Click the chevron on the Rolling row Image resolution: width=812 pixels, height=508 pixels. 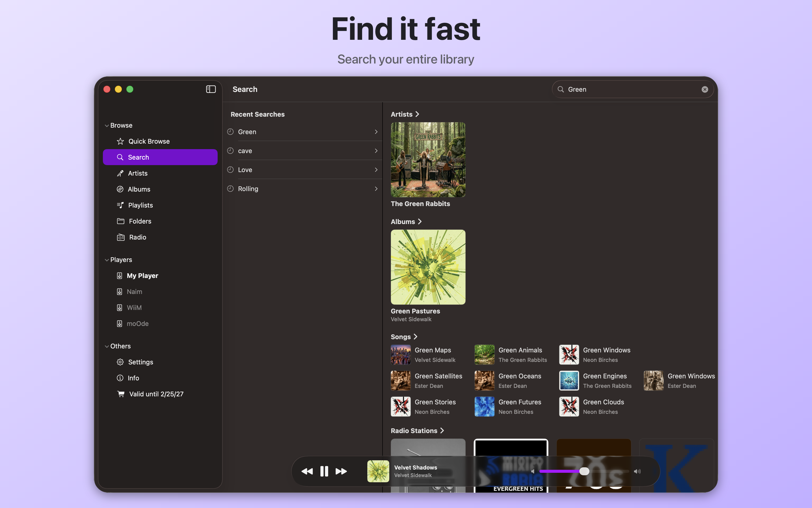(x=376, y=189)
